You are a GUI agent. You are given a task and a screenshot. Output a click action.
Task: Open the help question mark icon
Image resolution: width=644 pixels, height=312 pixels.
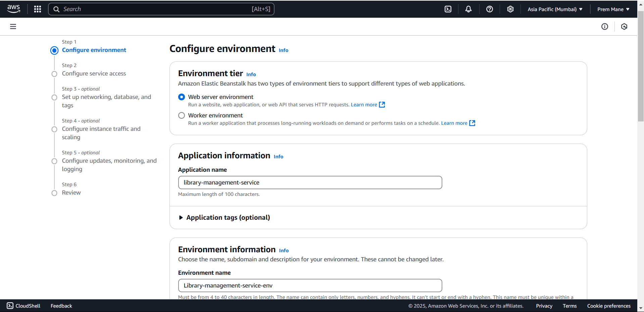coord(490,9)
